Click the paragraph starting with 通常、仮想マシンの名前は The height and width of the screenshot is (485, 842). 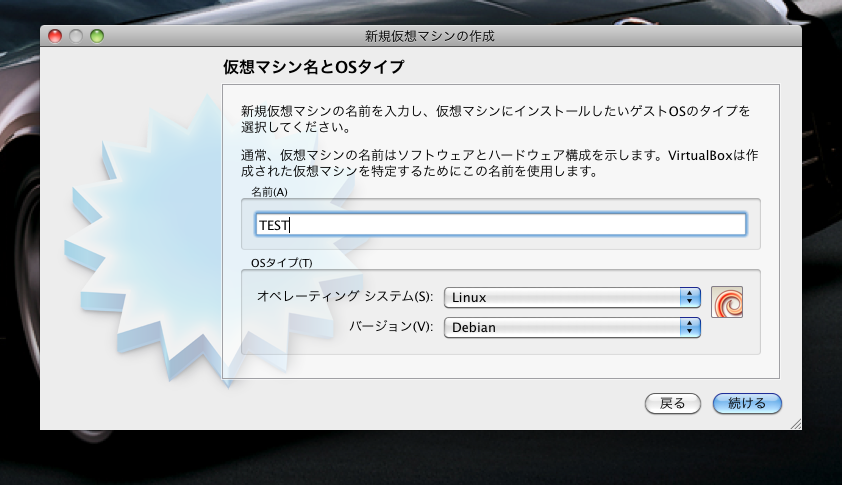point(499,163)
